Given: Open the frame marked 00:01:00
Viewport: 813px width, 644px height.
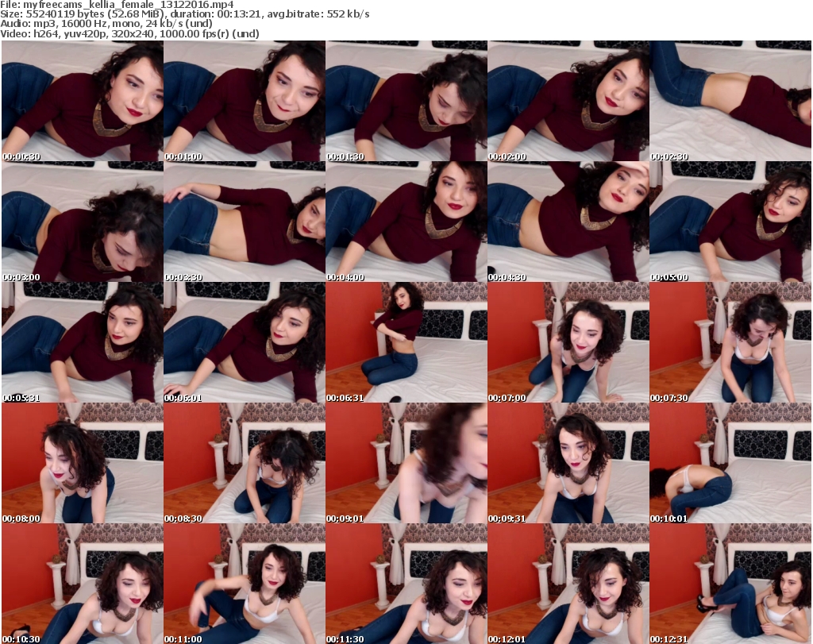Looking at the screenshot, I should [244, 101].
